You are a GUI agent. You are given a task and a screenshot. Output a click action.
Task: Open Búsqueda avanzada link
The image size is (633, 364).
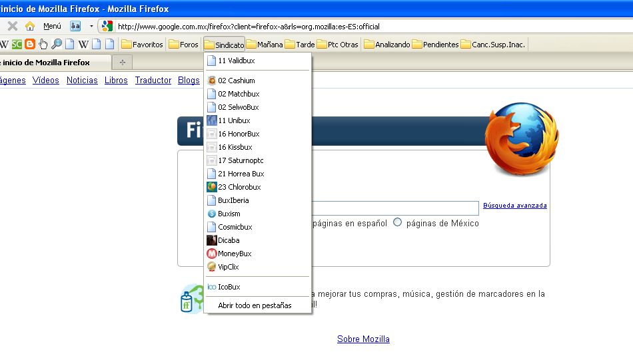(x=514, y=206)
